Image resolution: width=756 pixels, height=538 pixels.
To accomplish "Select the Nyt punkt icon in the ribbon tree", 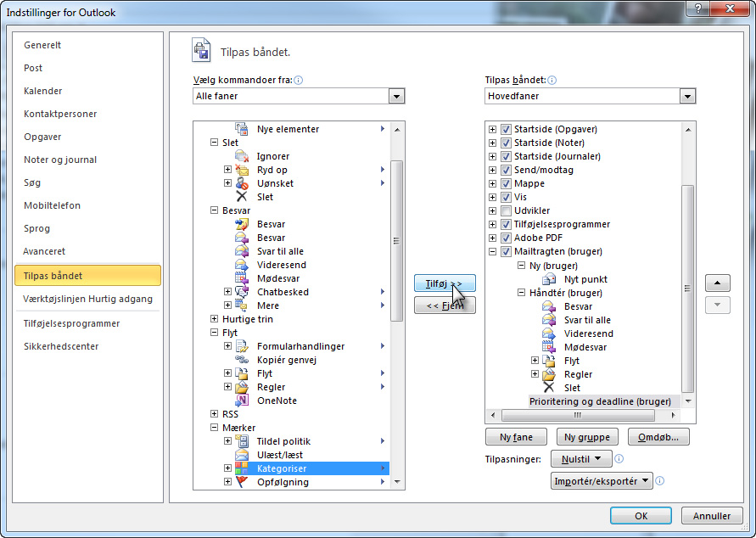I will click(x=549, y=279).
